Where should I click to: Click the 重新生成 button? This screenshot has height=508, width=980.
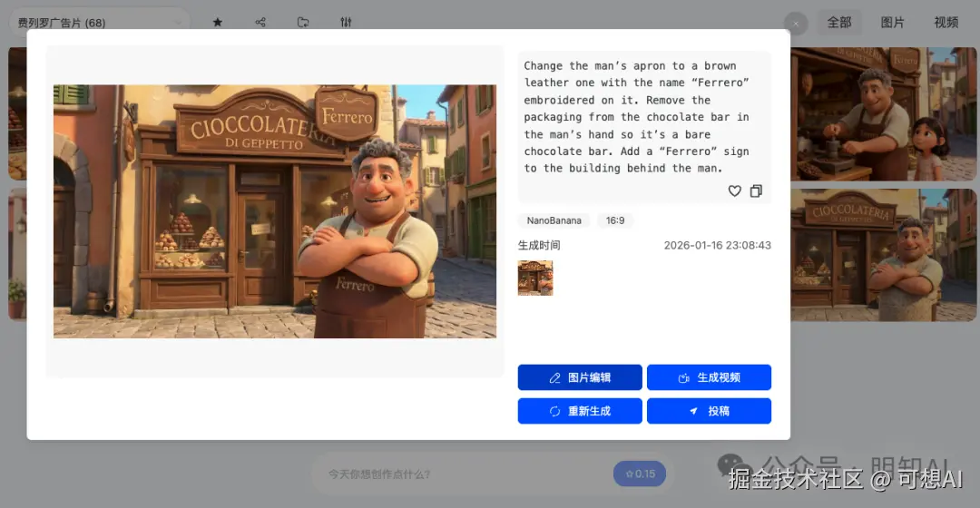[x=580, y=411]
